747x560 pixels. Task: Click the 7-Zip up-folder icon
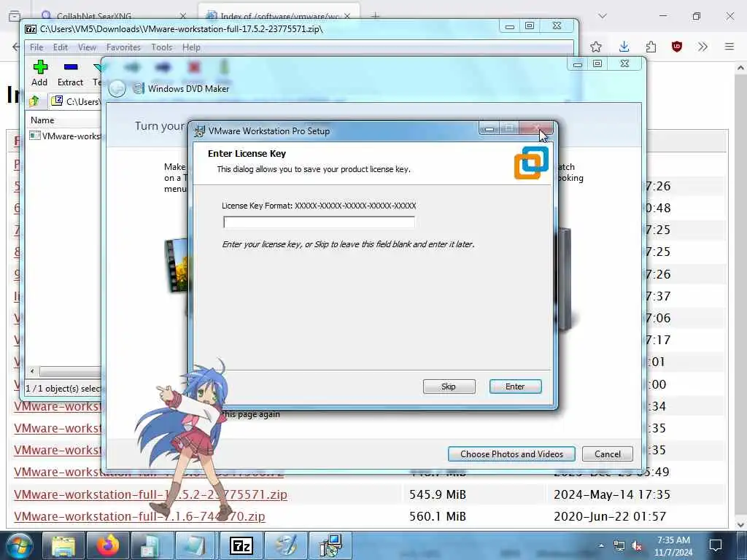click(35, 101)
